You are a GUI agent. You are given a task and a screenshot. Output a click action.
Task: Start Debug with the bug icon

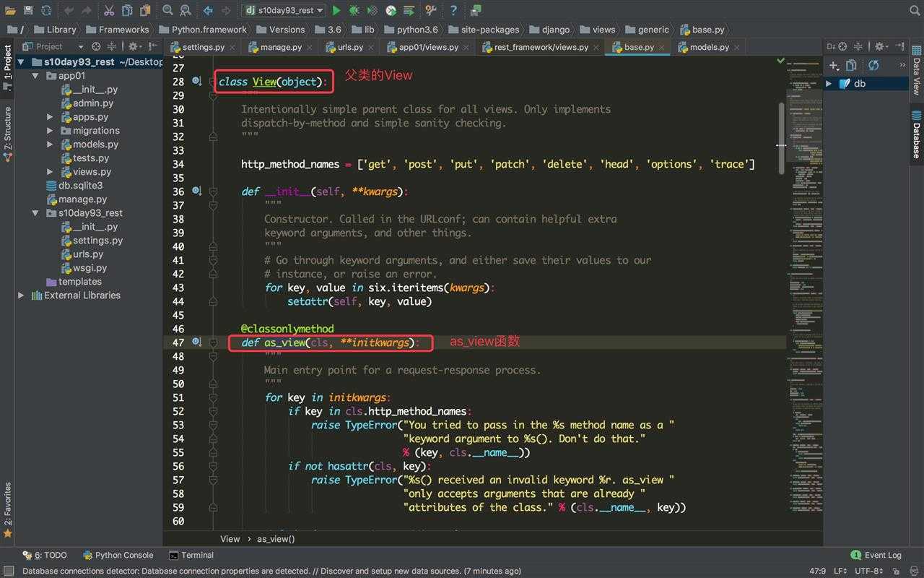click(354, 10)
